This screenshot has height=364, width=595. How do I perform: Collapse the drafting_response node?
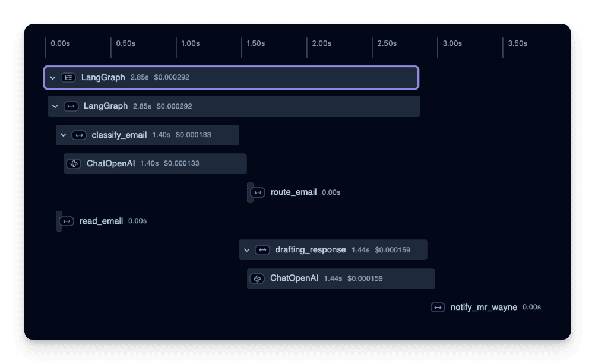coord(247,250)
